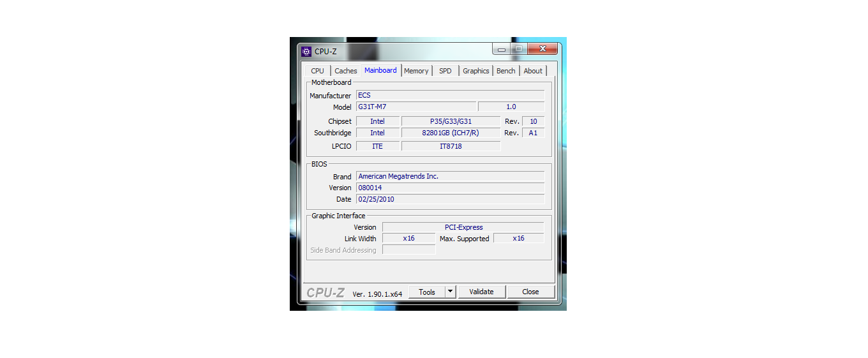868x358 pixels.
Task: Click the Link Width x16 value
Action: (x=409, y=238)
